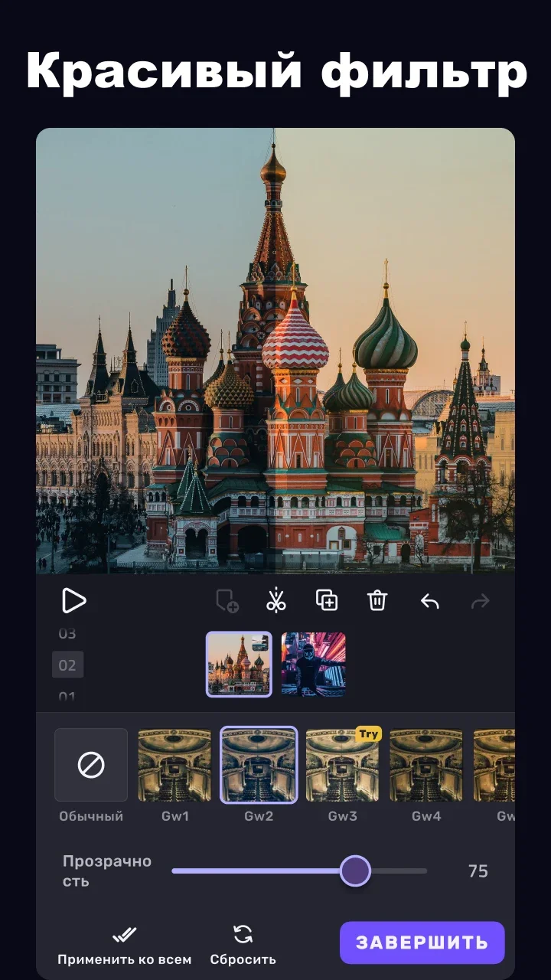551x980 pixels.
Task: Select layer 02 in the track list
Action: pyautogui.click(x=67, y=665)
